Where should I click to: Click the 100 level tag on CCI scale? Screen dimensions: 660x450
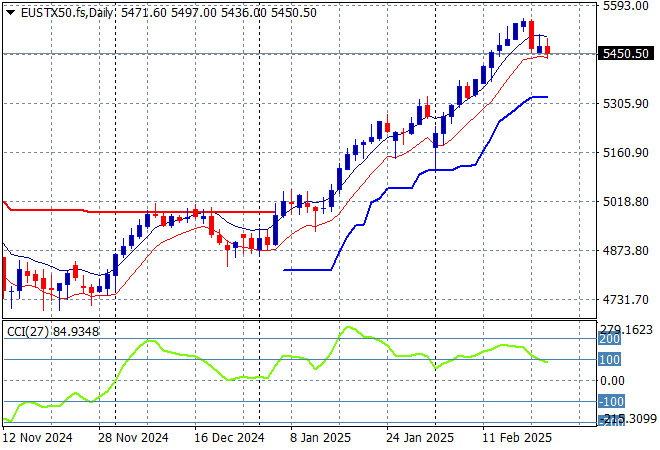(x=609, y=360)
